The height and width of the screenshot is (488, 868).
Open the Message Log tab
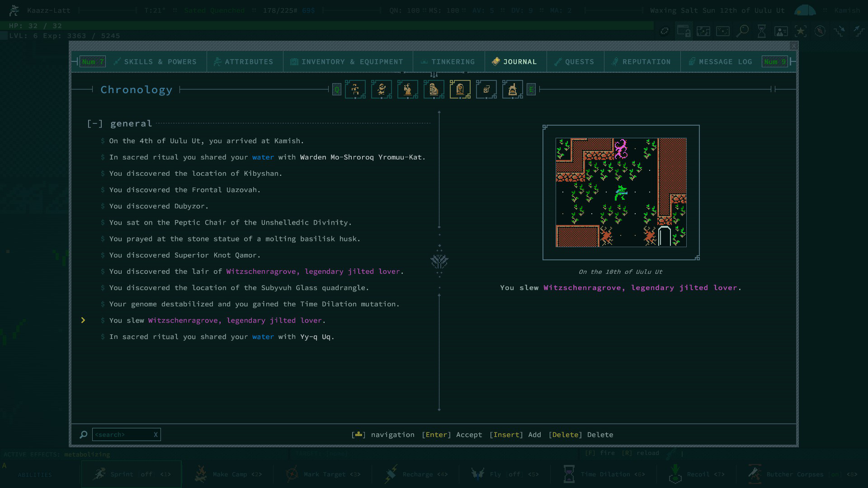pos(720,62)
